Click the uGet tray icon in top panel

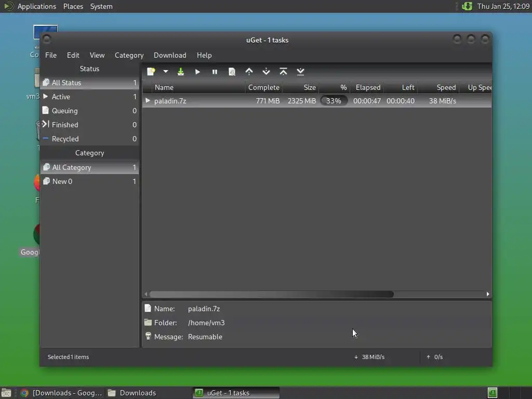tap(467, 6)
